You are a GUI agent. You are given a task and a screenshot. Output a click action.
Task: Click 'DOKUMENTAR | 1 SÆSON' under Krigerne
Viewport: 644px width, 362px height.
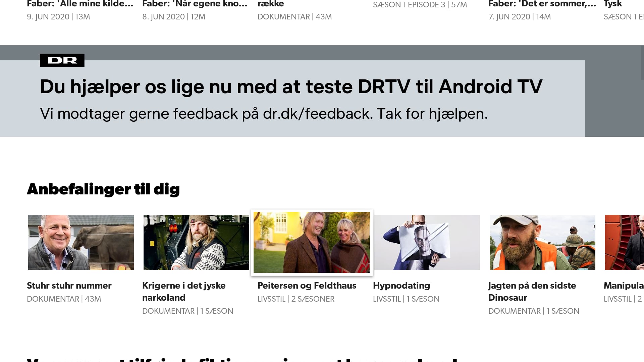[x=187, y=311]
